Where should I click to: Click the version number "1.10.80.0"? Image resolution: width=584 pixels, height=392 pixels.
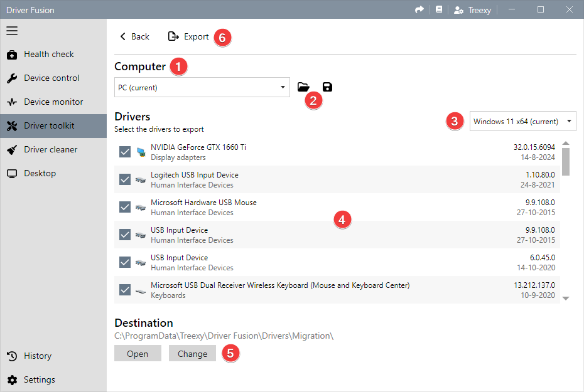coord(540,175)
